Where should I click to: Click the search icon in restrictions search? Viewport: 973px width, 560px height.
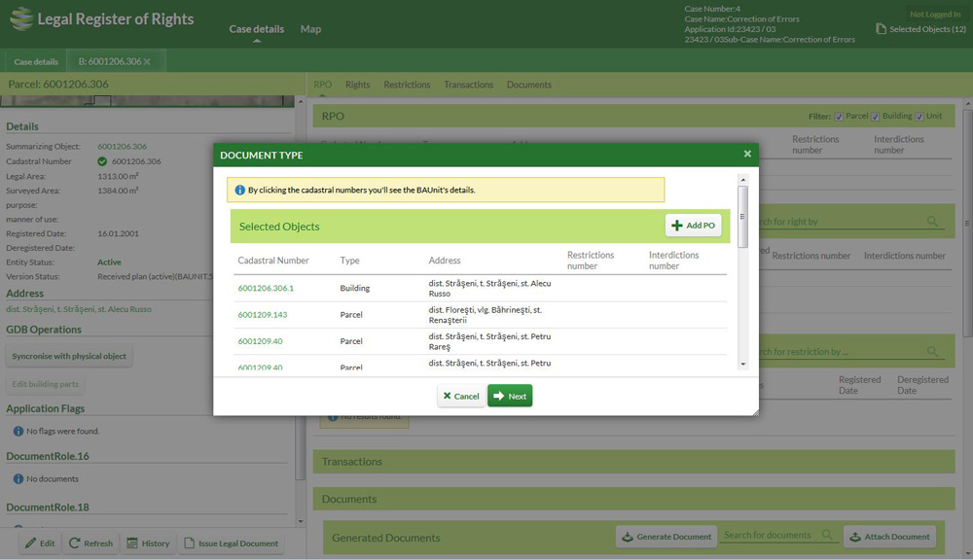coord(932,352)
